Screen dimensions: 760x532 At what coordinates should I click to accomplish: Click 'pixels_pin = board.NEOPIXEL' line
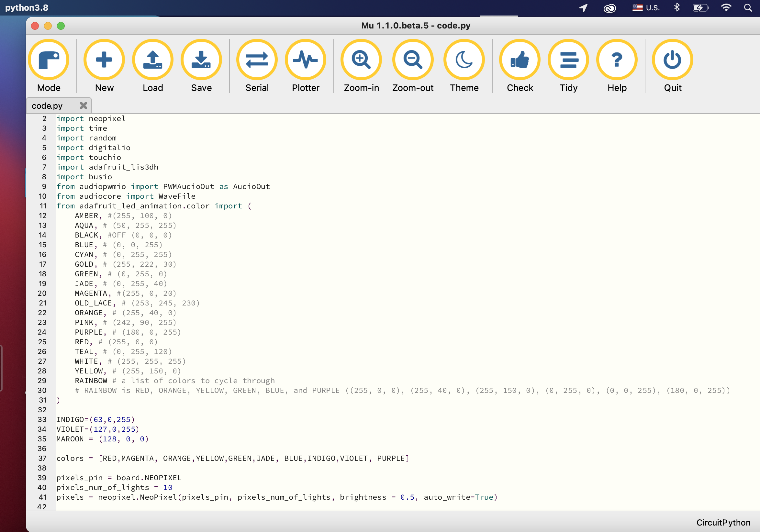119,478
